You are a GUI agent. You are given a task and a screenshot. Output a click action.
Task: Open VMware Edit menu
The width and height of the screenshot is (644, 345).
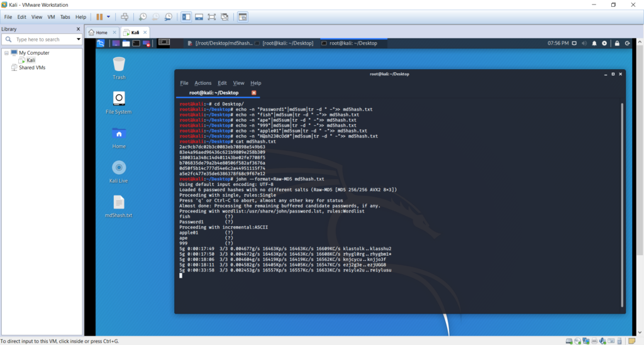point(21,17)
